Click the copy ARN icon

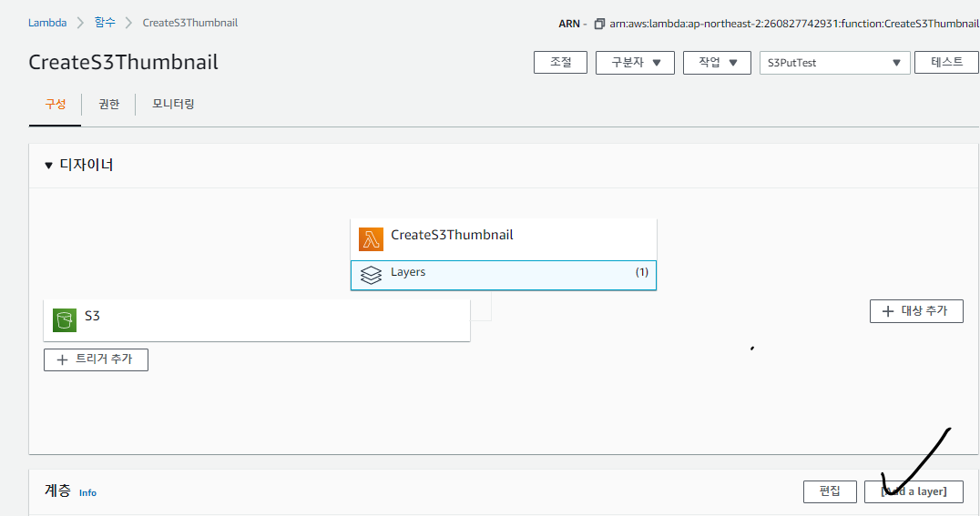(599, 24)
